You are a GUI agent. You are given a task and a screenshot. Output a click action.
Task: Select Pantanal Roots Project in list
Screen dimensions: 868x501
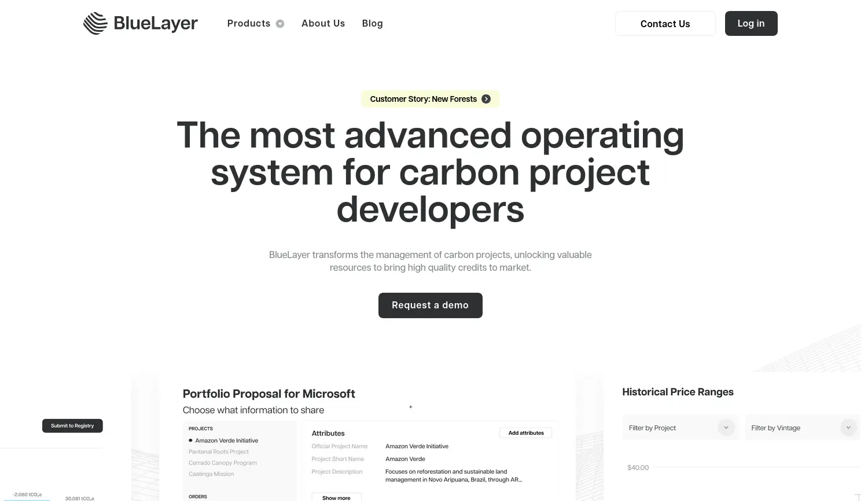218,452
